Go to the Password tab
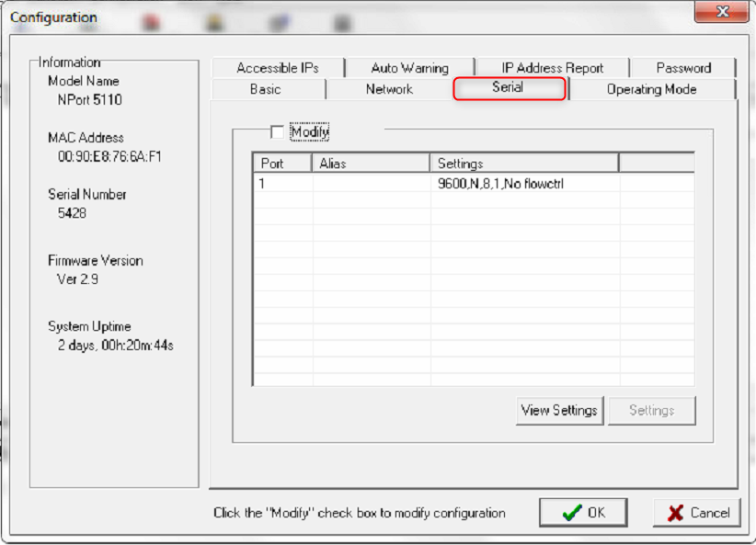 pos(683,68)
